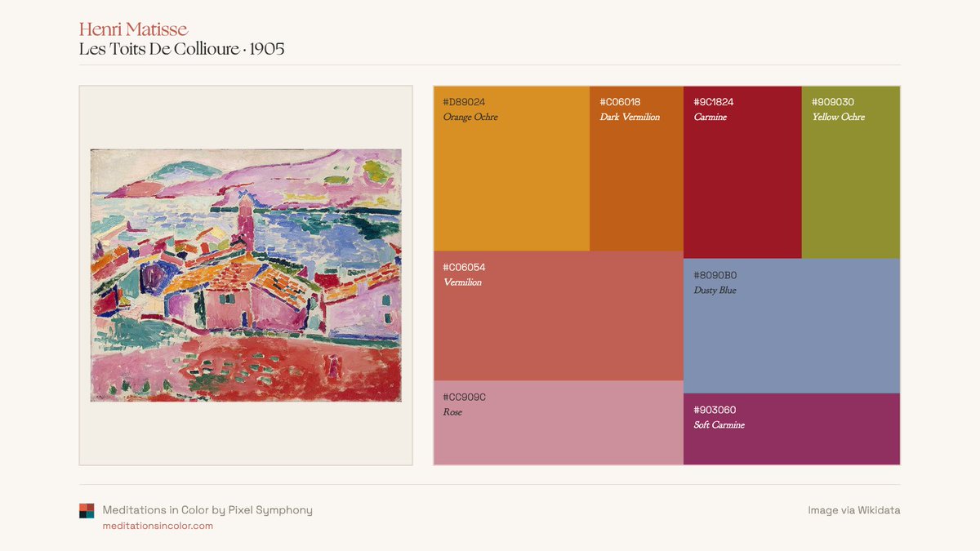Open the meditationsincolor.com link
Screen dimensions: 980x551
(158, 526)
